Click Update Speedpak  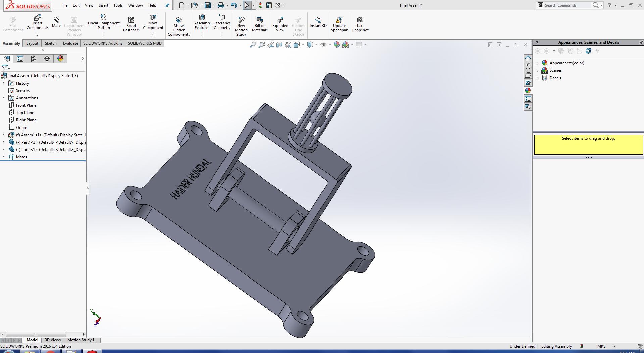339,24
